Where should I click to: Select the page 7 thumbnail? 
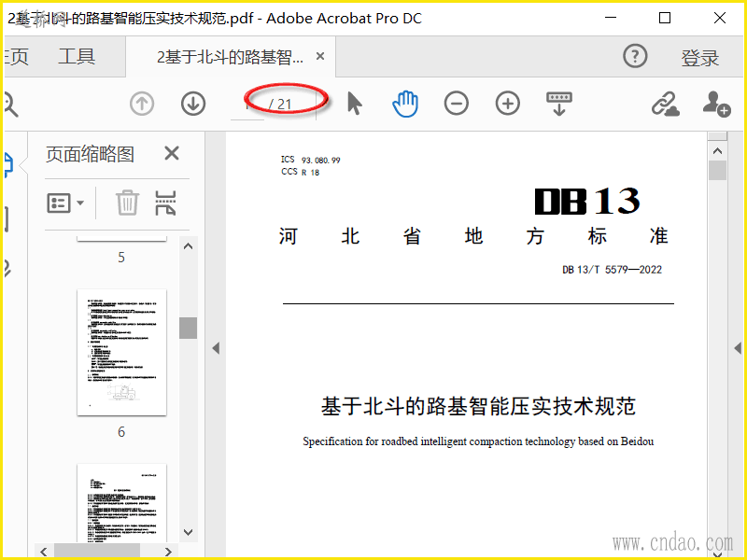point(122,503)
